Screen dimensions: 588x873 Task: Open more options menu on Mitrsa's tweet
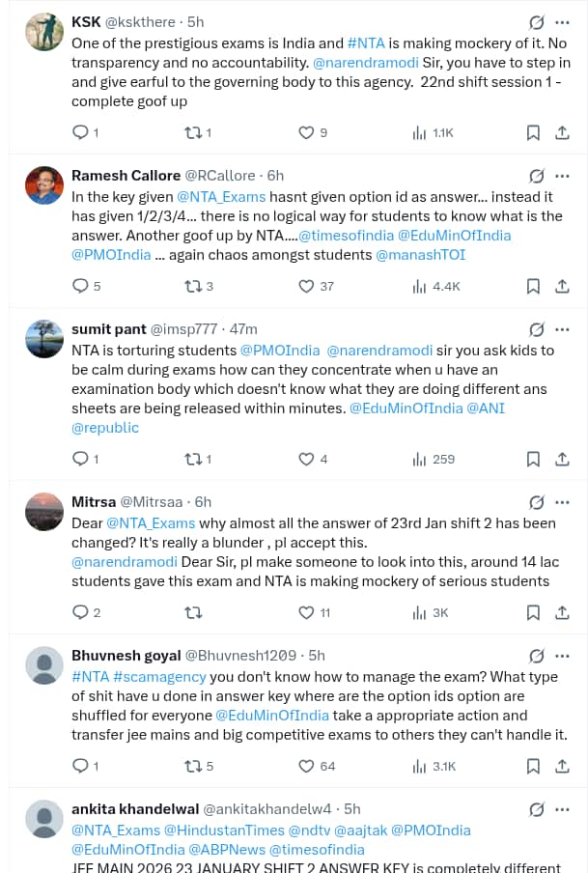click(x=563, y=502)
